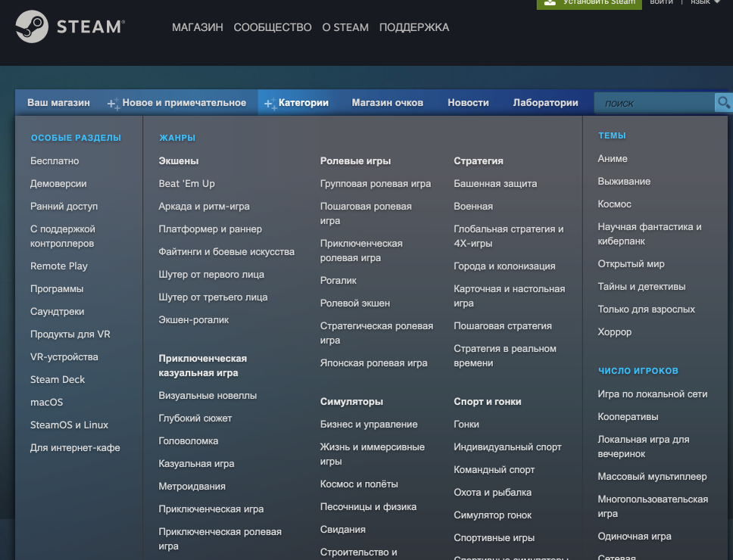Viewport: 733px width, 560px height.
Task: Open the Программы section
Action: (x=57, y=288)
